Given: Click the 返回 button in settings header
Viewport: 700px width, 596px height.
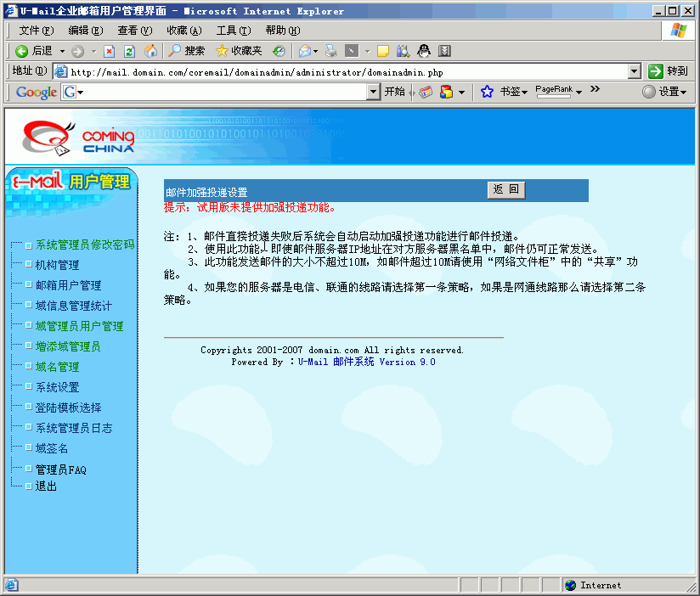Looking at the screenshot, I should click(506, 189).
